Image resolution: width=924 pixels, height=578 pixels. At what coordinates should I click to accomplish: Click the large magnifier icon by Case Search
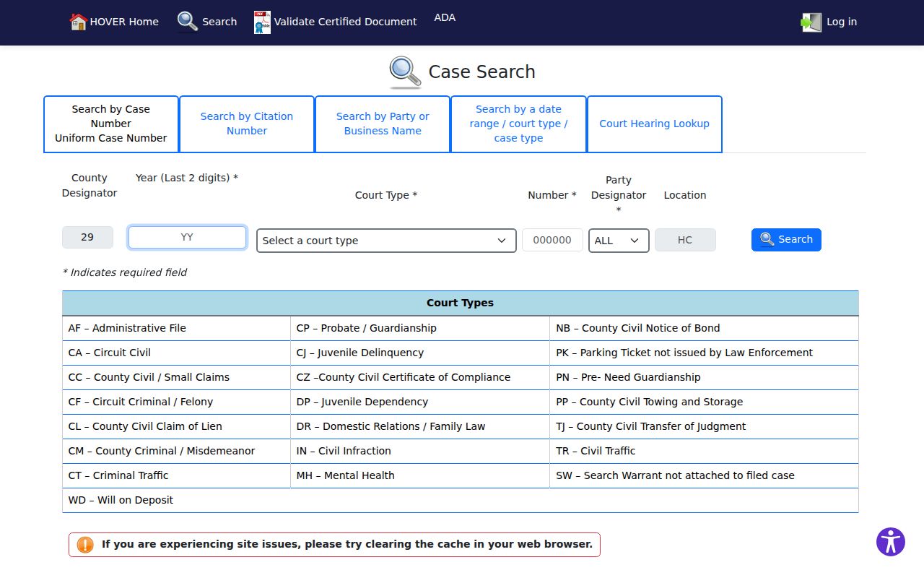(405, 72)
